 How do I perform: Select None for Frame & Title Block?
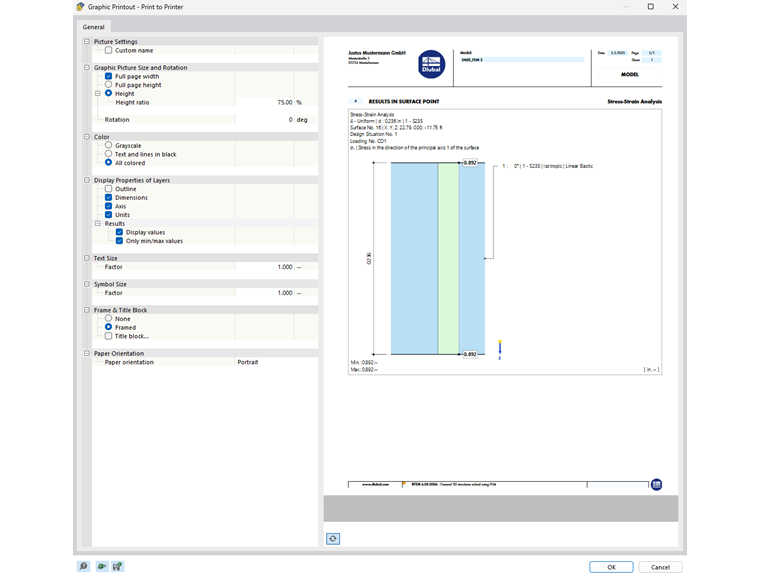coord(109,319)
